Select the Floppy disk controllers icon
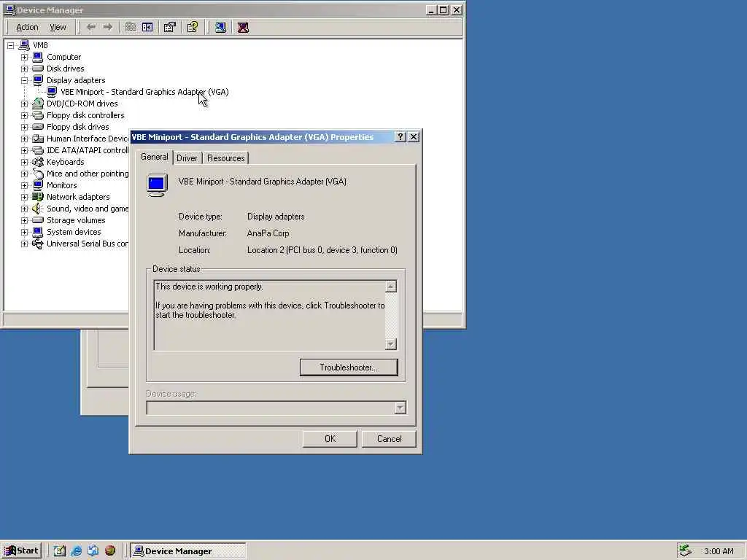 (38, 115)
